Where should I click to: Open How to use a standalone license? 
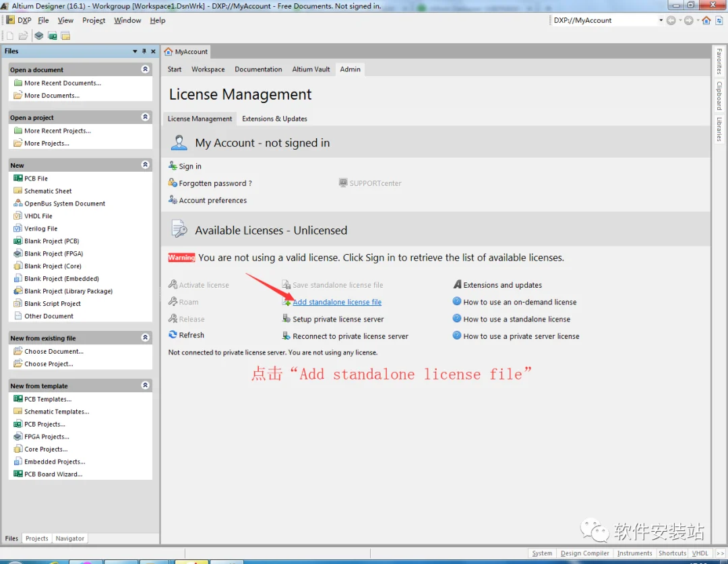click(x=517, y=319)
